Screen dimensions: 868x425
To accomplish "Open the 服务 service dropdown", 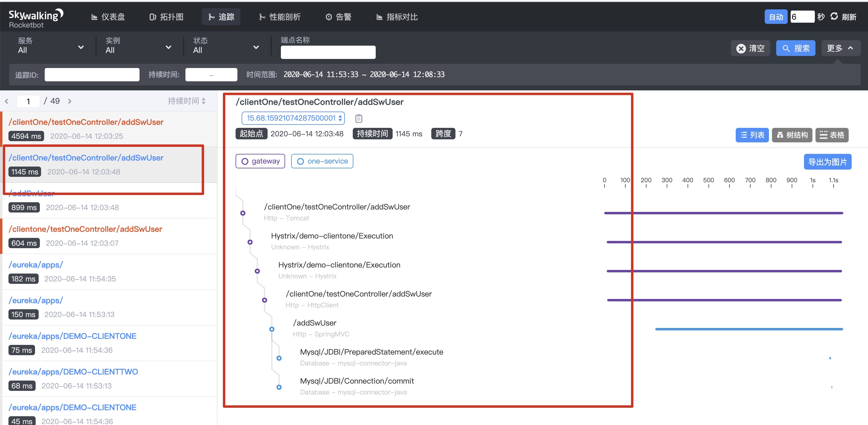I will 50,46.
